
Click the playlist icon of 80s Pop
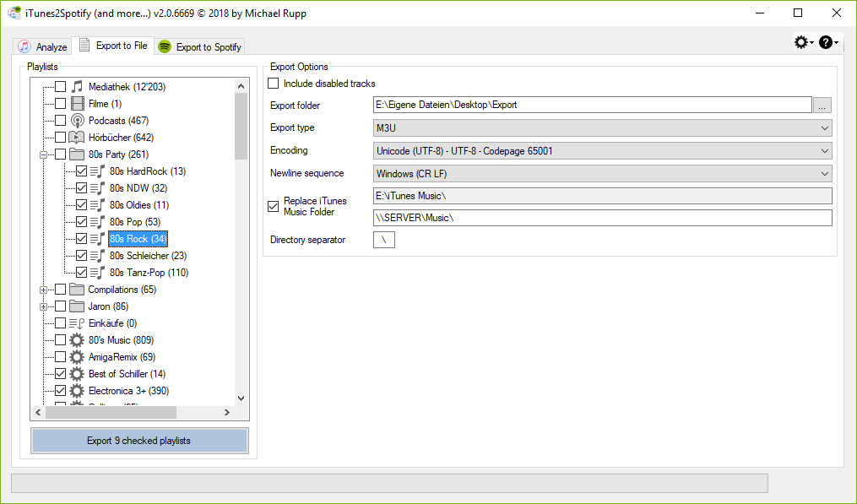(x=97, y=222)
